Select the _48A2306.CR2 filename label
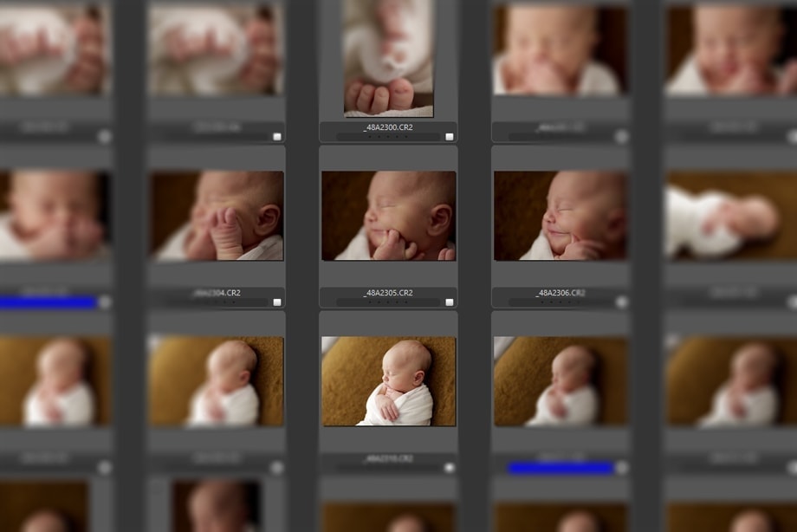Screen dimensions: 797x532 pyautogui.click(x=560, y=293)
